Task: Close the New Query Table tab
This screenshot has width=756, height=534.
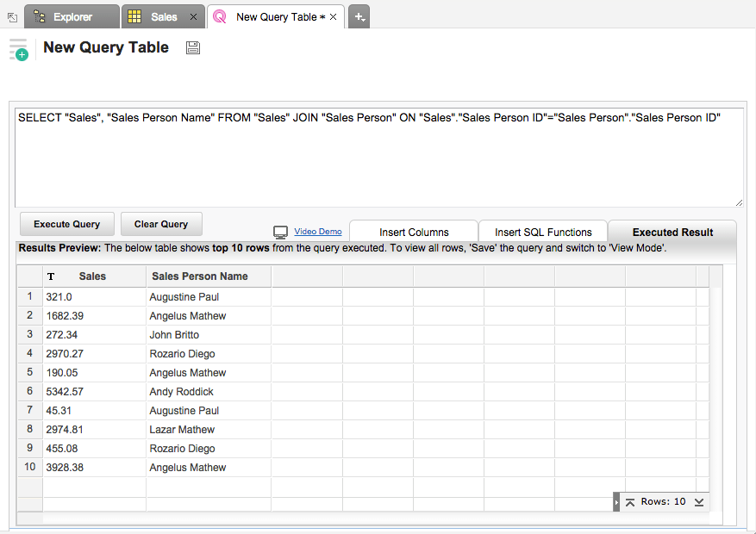Action: point(335,16)
